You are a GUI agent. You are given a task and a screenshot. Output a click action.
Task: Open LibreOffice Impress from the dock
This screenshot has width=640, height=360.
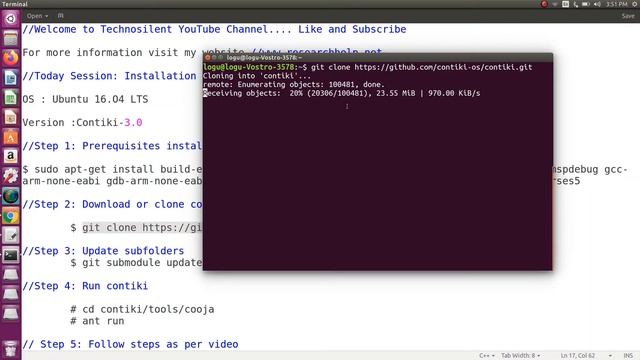(11, 117)
